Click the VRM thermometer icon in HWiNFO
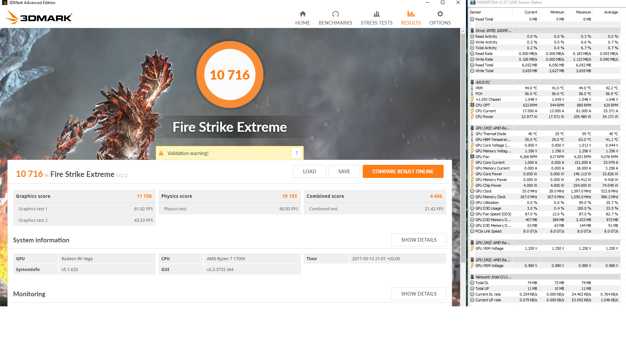The image size is (626, 364). 472,88
